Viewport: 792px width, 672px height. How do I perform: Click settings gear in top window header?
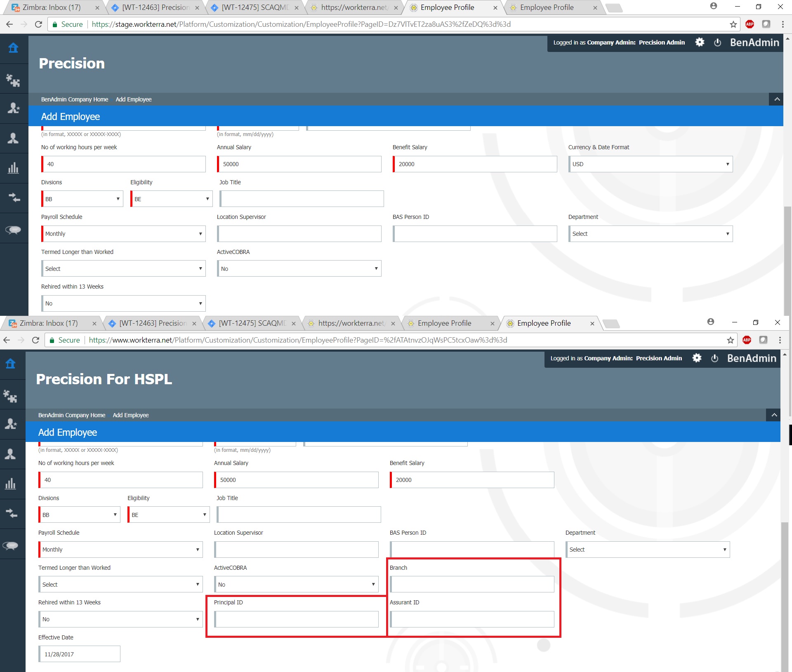700,42
